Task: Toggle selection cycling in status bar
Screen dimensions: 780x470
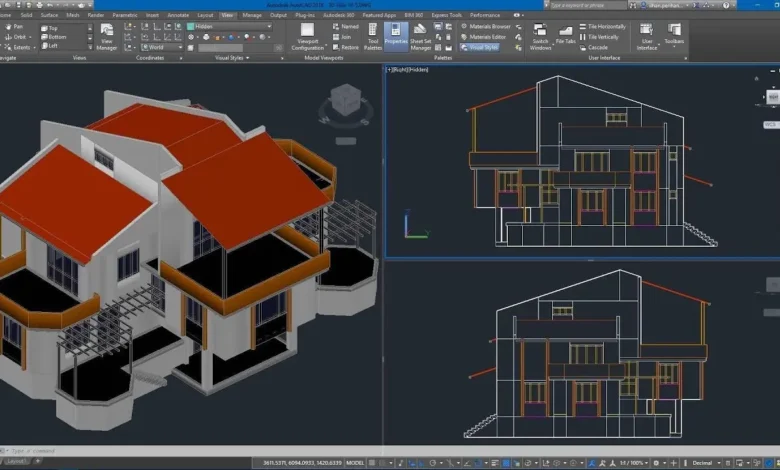Action: (x=517, y=463)
